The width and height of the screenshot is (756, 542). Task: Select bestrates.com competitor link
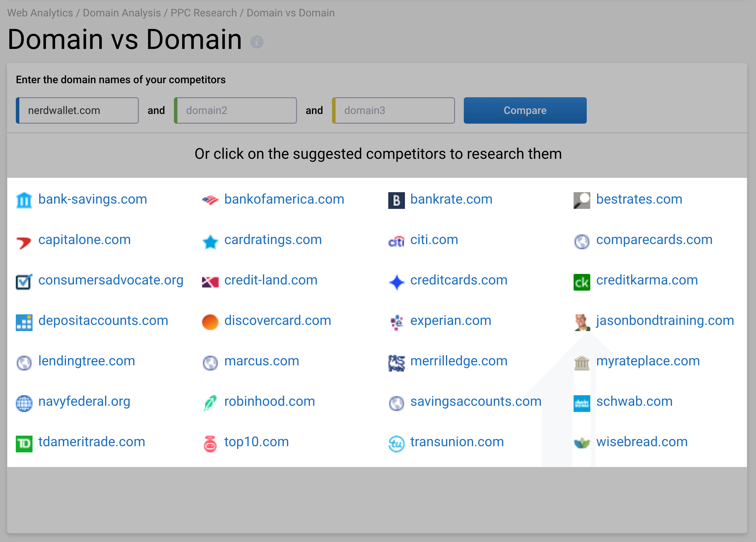[639, 199]
